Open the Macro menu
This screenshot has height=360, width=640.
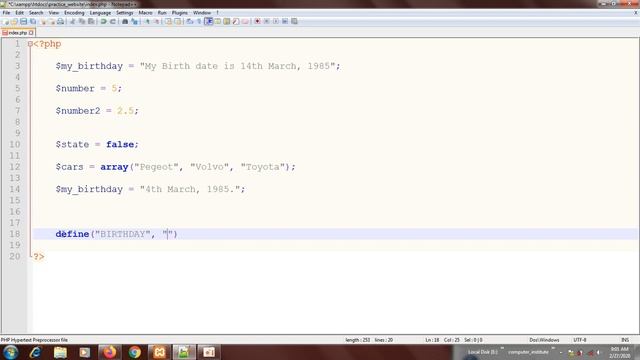click(145, 13)
